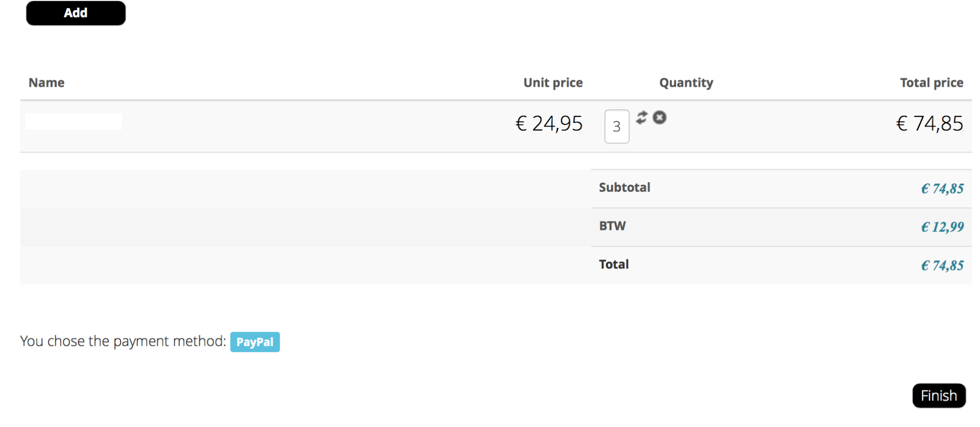Remove item with the round X icon

(x=659, y=118)
